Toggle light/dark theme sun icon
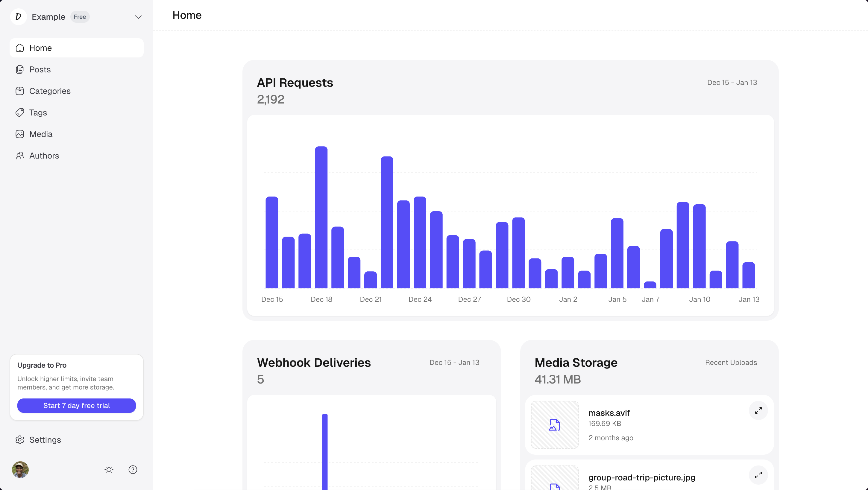The image size is (868, 490). pyautogui.click(x=109, y=470)
